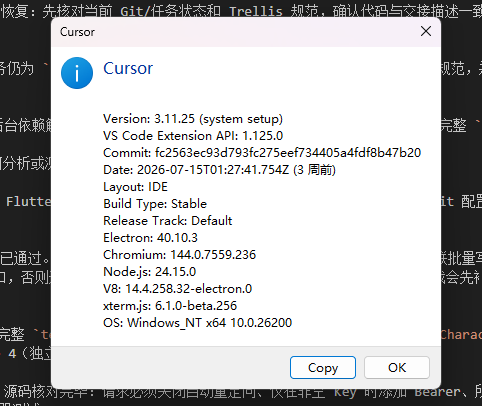Click the blue info icon

pos(77,73)
